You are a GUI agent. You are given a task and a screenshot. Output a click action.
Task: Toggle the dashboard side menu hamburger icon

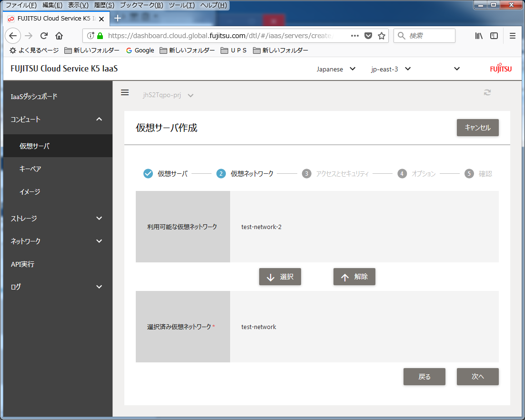pos(125,92)
